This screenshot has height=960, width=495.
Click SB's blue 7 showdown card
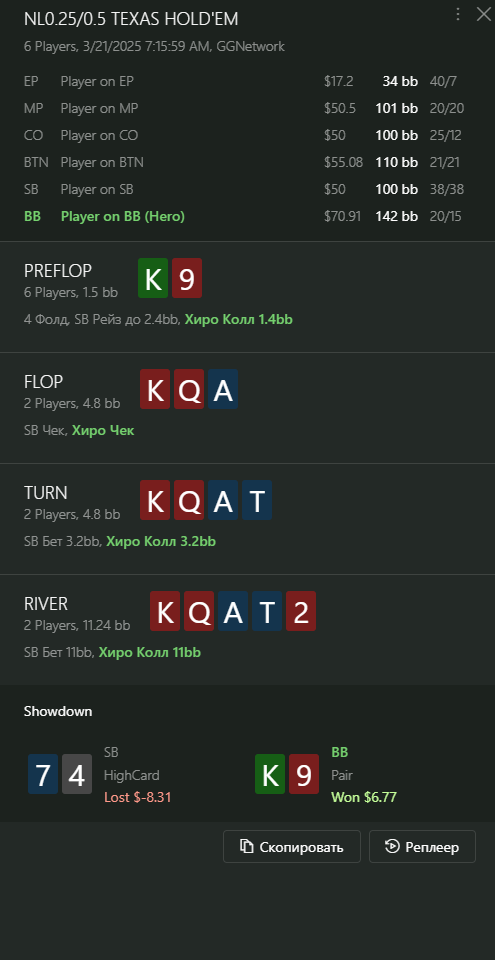[x=43, y=774]
